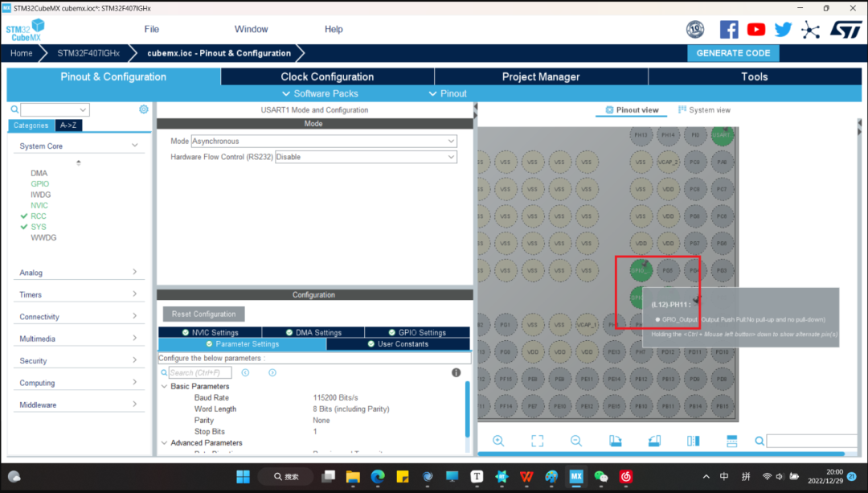
Task: Open the DMA Settings tab
Action: coord(313,332)
